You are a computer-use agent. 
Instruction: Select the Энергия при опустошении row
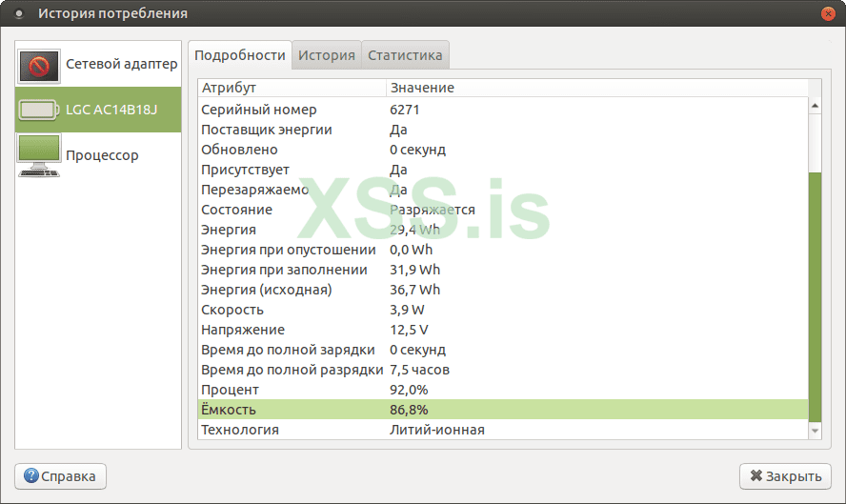503,250
